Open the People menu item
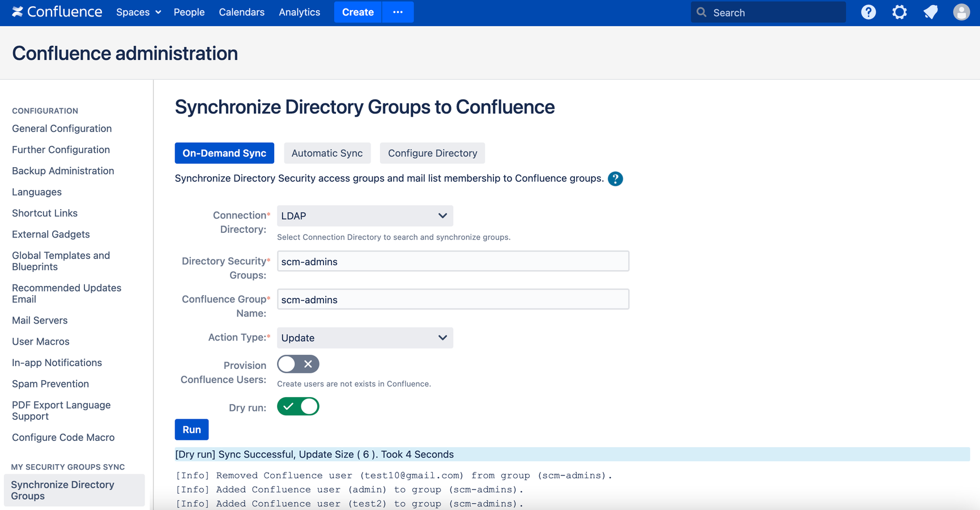 [x=189, y=12]
